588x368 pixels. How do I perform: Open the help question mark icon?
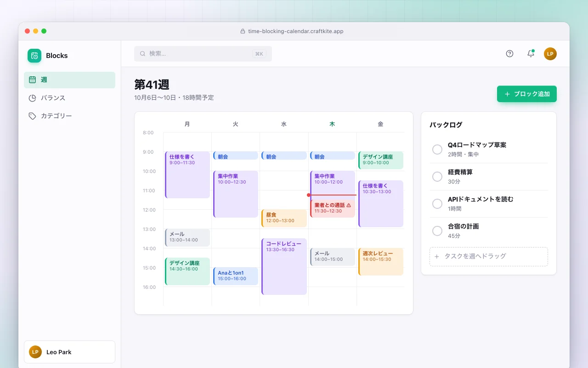coord(509,53)
